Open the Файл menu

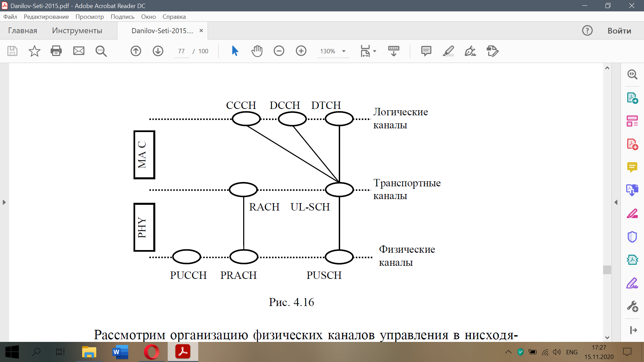point(10,17)
